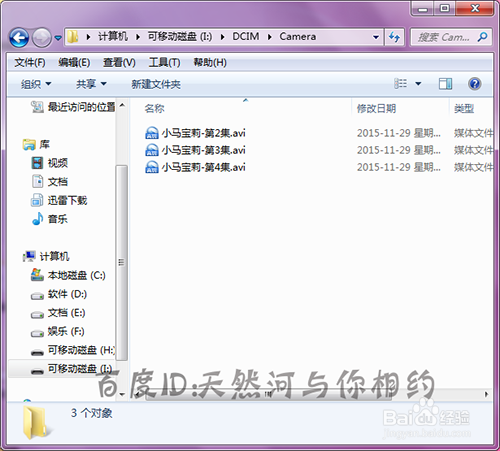This screenshot has width=500, height=451.
Task: Expand the arrow after 计算机 breadcrumb
Action: (137, 37)
